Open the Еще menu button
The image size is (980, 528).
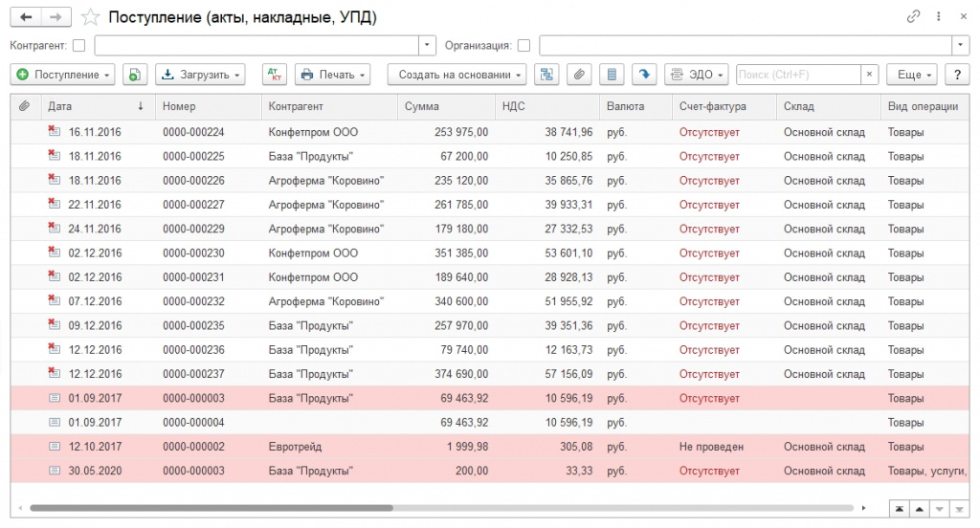(912, 75)
